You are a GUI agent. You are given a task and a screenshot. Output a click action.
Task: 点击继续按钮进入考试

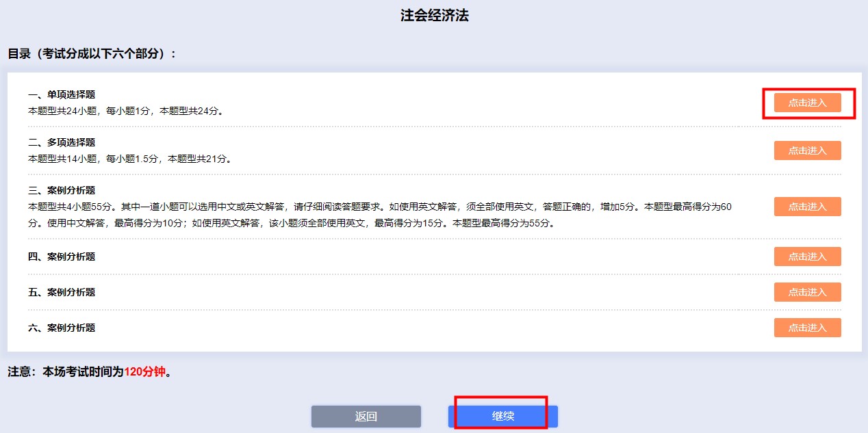[x=503, y=416]
